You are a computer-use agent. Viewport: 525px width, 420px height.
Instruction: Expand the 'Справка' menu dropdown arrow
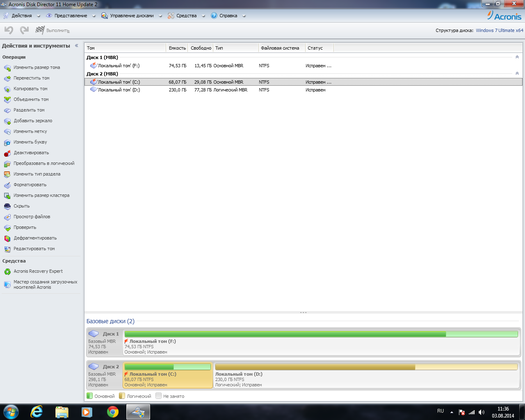244,16
